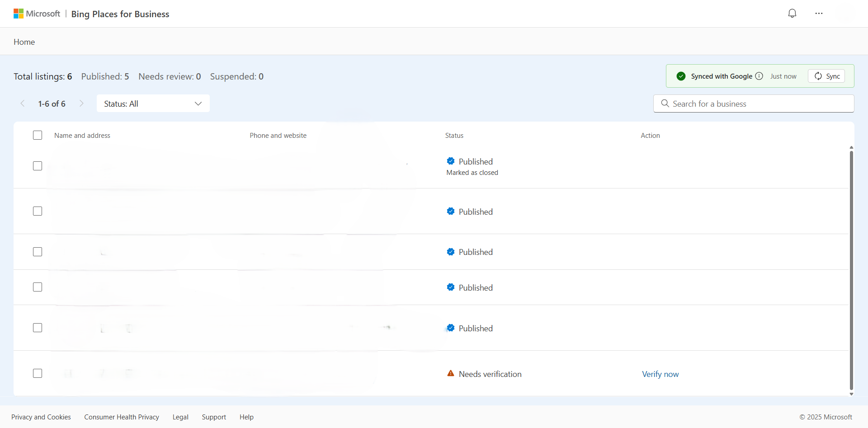
Task: Filter by Needs review: 0
Action: point(170,76)
